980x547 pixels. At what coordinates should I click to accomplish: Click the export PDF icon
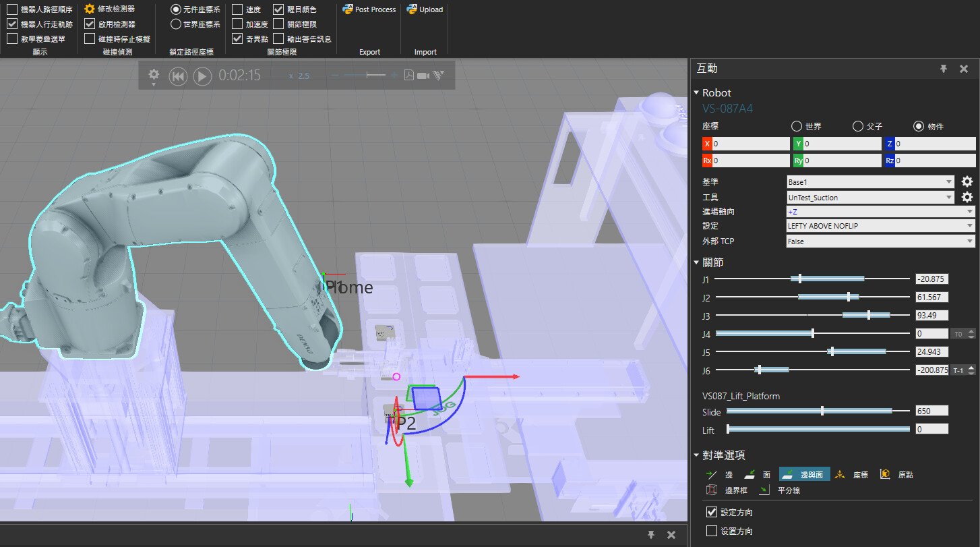coord(408,76)
